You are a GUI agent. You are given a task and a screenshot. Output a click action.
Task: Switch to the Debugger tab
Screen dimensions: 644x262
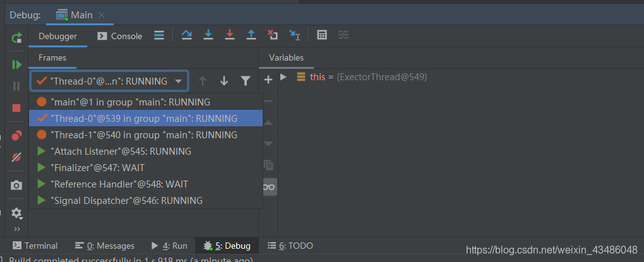(58, 36)
